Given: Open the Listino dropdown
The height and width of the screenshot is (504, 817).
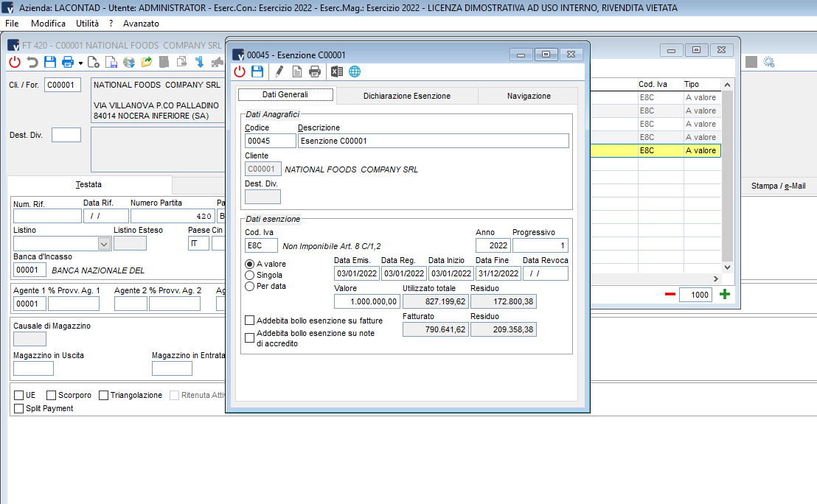Looking at the screenshot, I should click(103, 244).
